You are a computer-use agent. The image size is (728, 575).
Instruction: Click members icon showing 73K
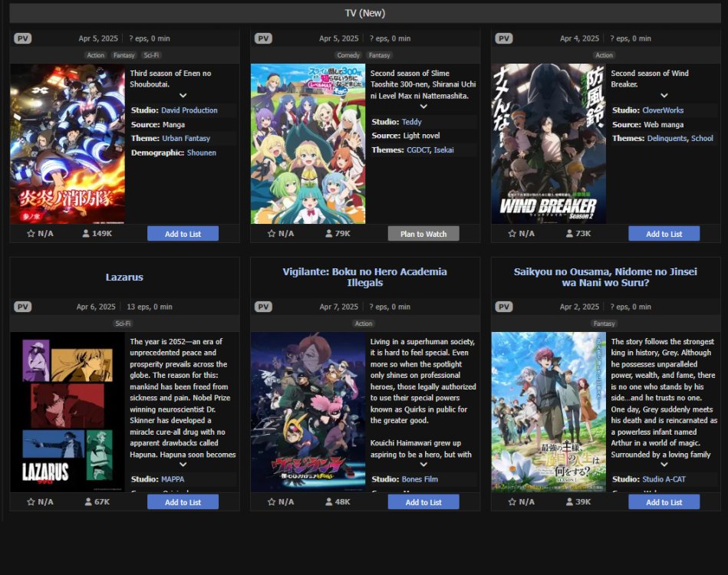(x=569, y=233)
